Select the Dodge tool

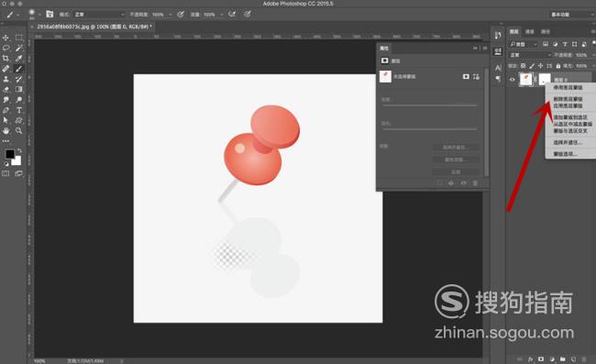[x=18, y=100]
